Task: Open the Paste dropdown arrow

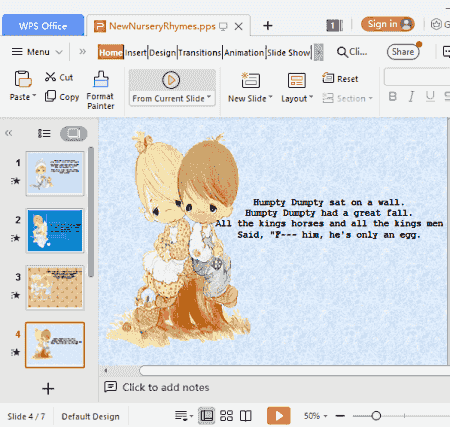Action: 34,96
